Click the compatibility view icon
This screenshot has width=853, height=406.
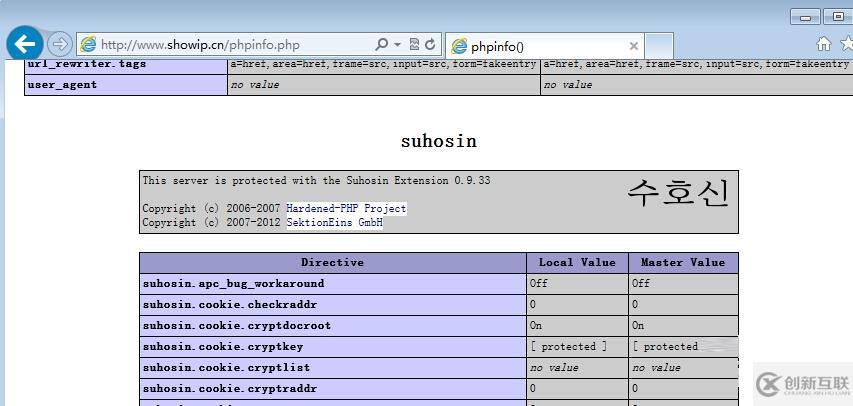point(415,44)
